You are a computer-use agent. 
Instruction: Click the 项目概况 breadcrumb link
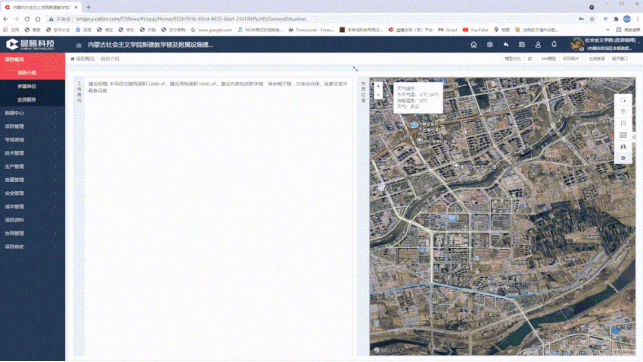tap(85, 59)
